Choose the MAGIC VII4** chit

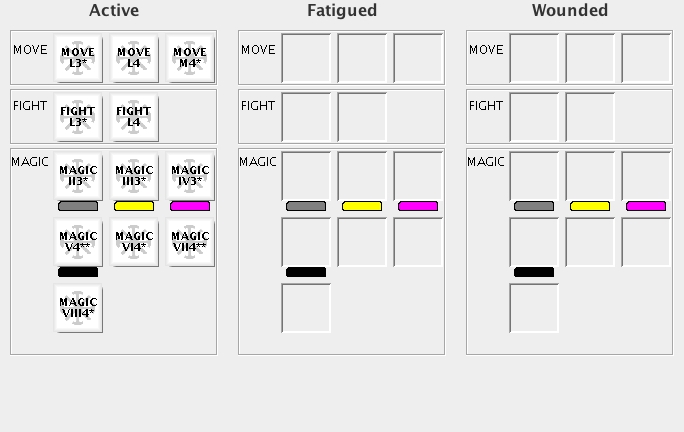click(190, 242)
